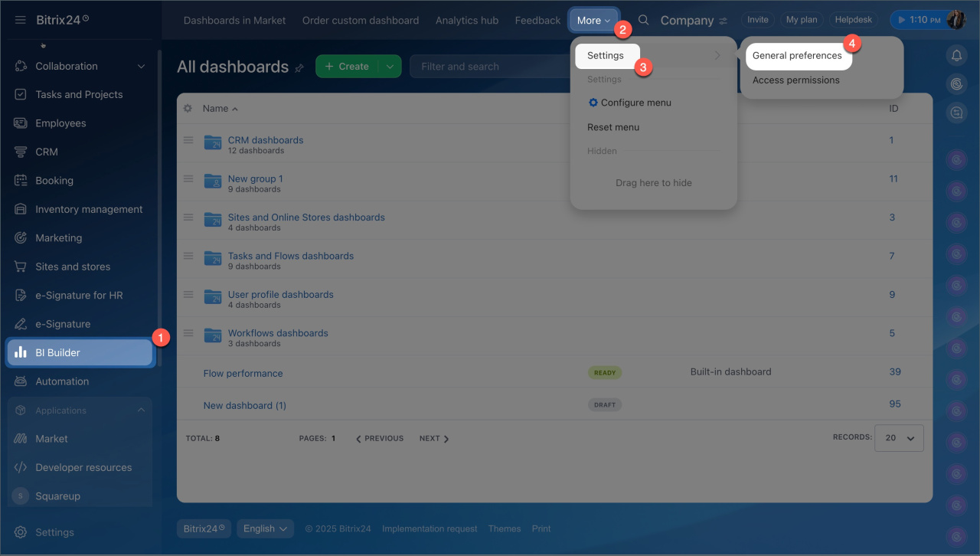Click the hamburger menu icon beside Bitrix24
The height and width of the screenshot is (556, 980).
(20, 20)
